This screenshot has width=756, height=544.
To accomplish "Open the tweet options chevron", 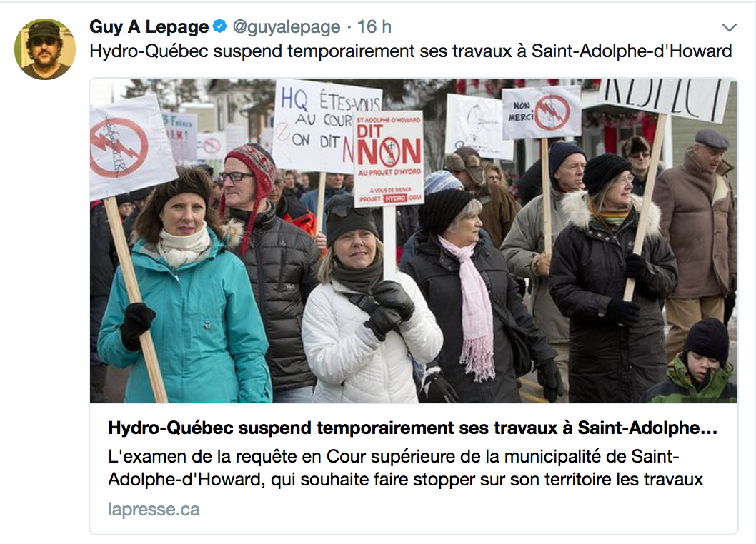I will point(729,27).
